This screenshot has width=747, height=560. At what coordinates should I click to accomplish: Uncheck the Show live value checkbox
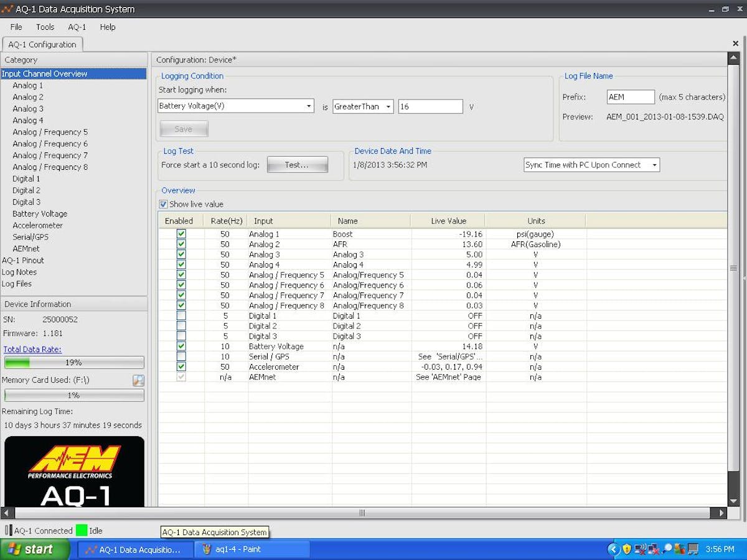(x=163, y=204)
